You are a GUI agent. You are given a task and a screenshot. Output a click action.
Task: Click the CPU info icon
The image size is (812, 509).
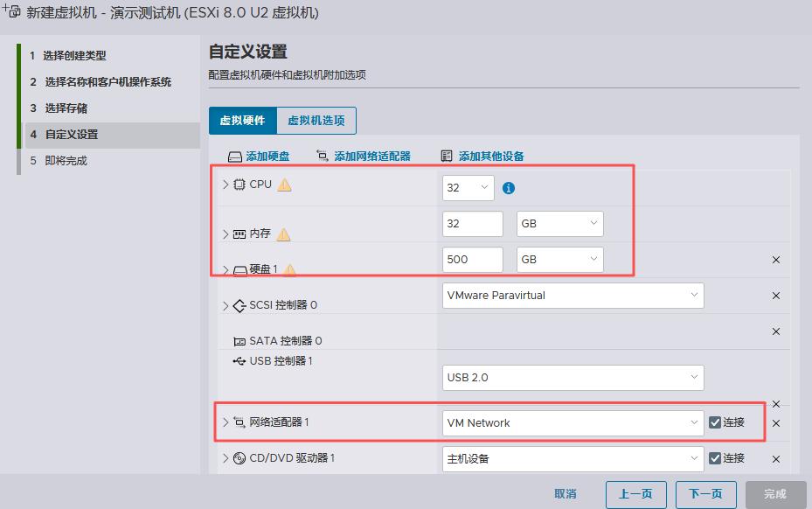point(509,188)
